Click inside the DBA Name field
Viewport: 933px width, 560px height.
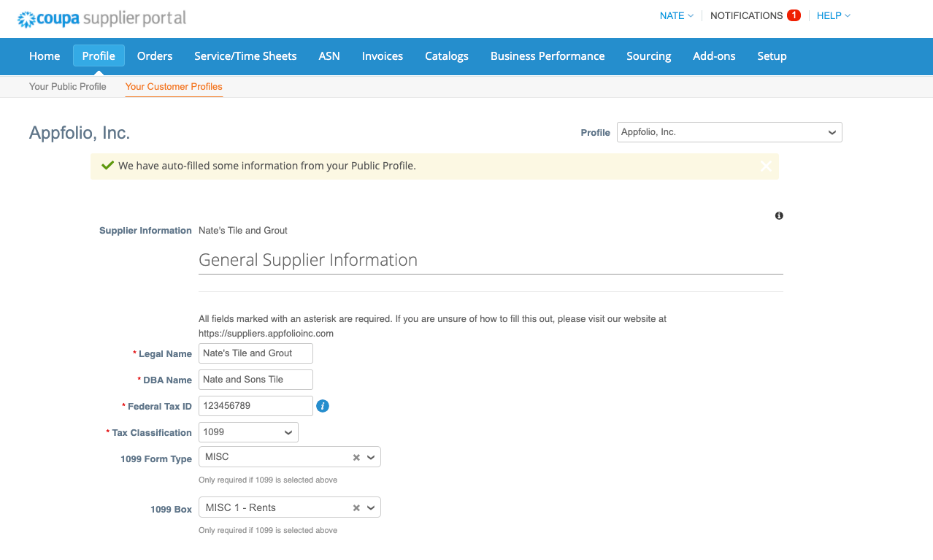[x=256, y=379]
